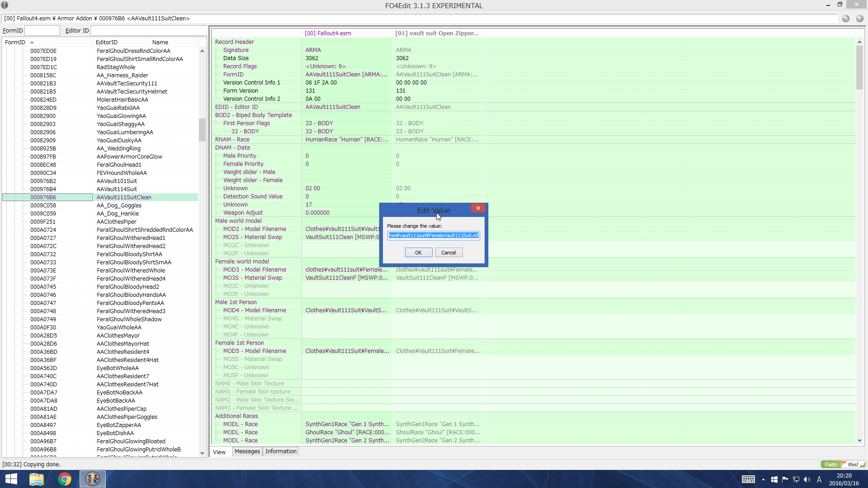Click the navigate back arrow icon
The height and width of the screenshot is (488, 868).
pyautogui.click(x=845, y=19)
